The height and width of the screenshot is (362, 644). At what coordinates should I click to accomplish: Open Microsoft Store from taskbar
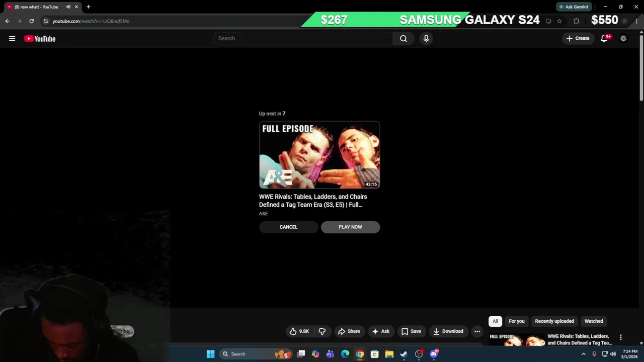pyautogui.click(x=374, y=354)
